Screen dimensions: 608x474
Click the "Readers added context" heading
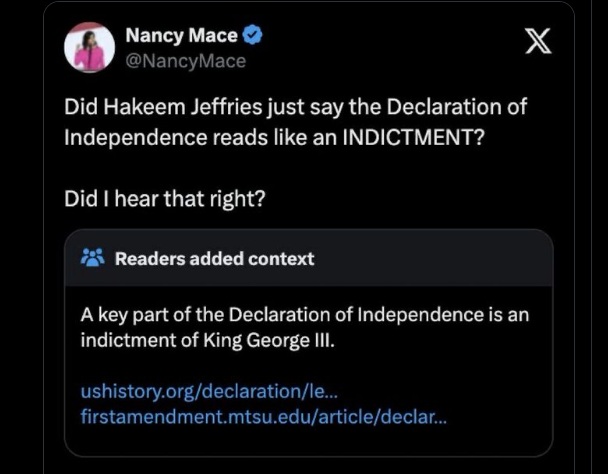click(214, 259)
